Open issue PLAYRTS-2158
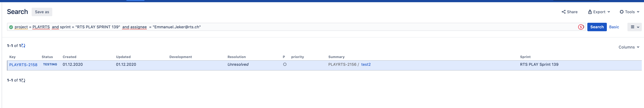Screen dimensions: 644x108 [x=23, y=65]
